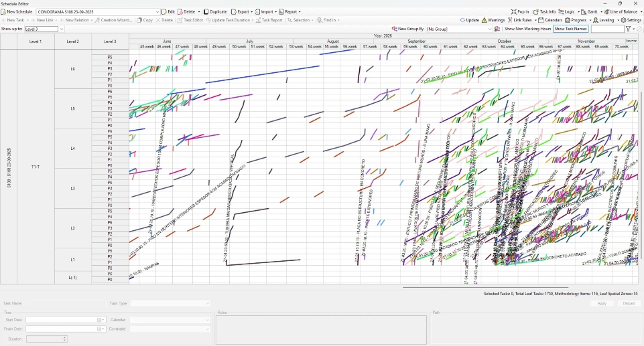Click the New Schedule icon button

(x=4, y=11)
